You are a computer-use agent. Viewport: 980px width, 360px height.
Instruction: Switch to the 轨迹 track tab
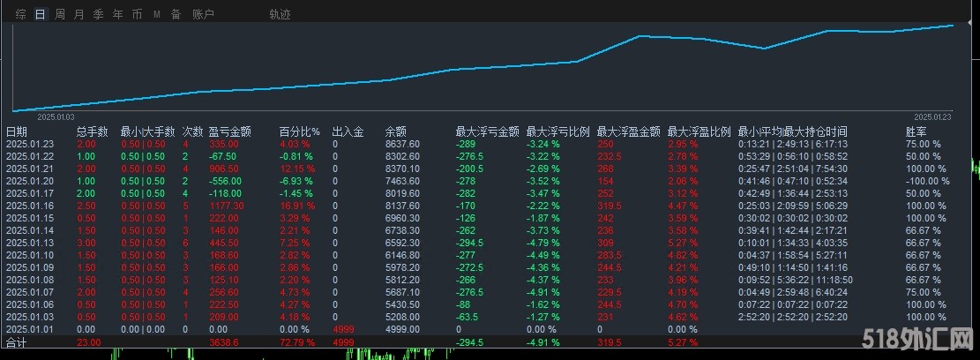pyautogui.click(x=280, y=14)
